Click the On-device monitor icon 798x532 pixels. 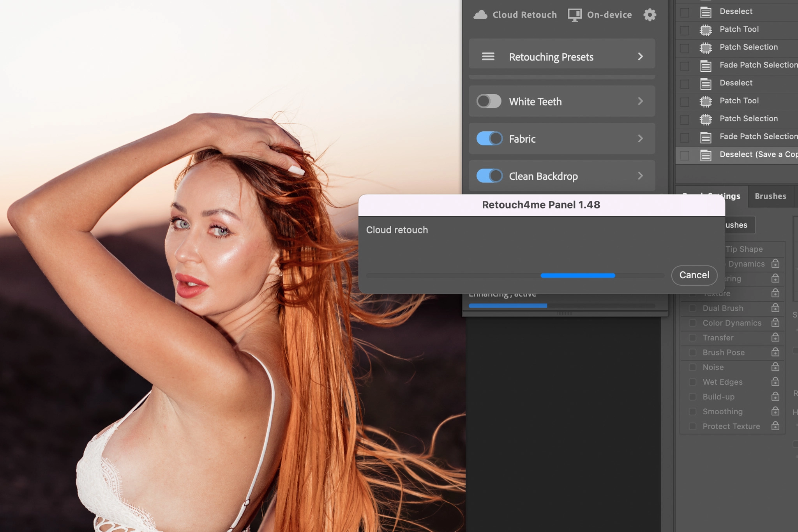point(574,15)
